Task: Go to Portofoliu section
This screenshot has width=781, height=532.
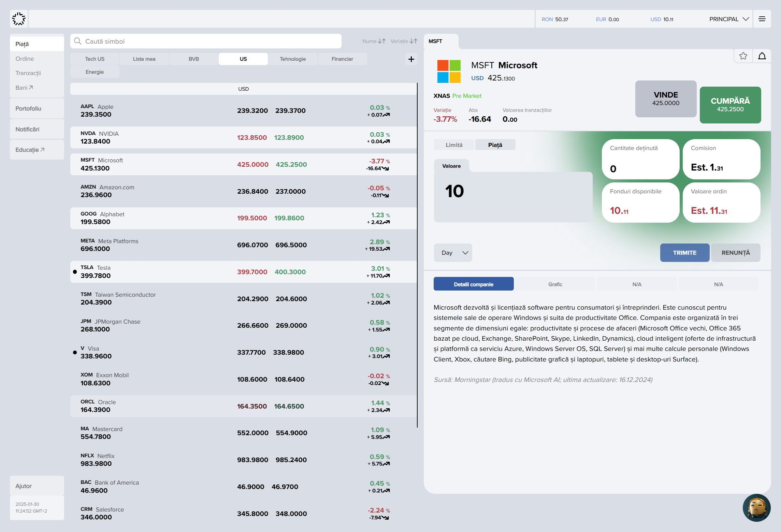Action: coord(37,108)
